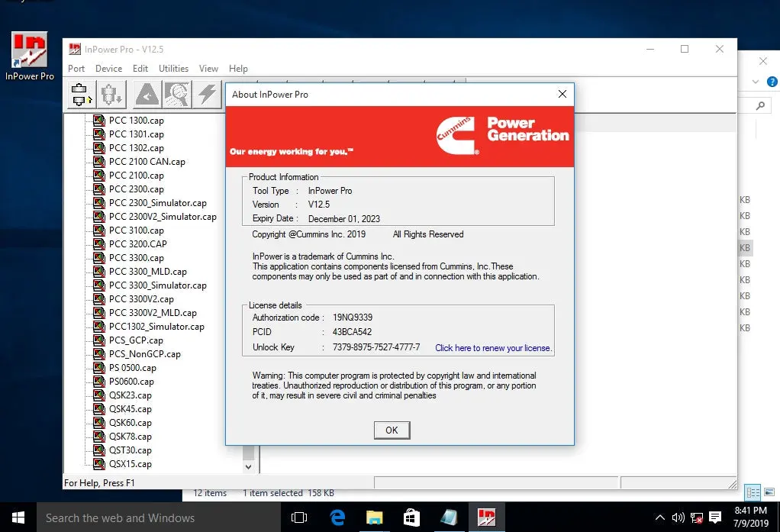Select the PS0600.cap file icon
The width and height of the screenshot is (780, 532).
click(99, 382)
